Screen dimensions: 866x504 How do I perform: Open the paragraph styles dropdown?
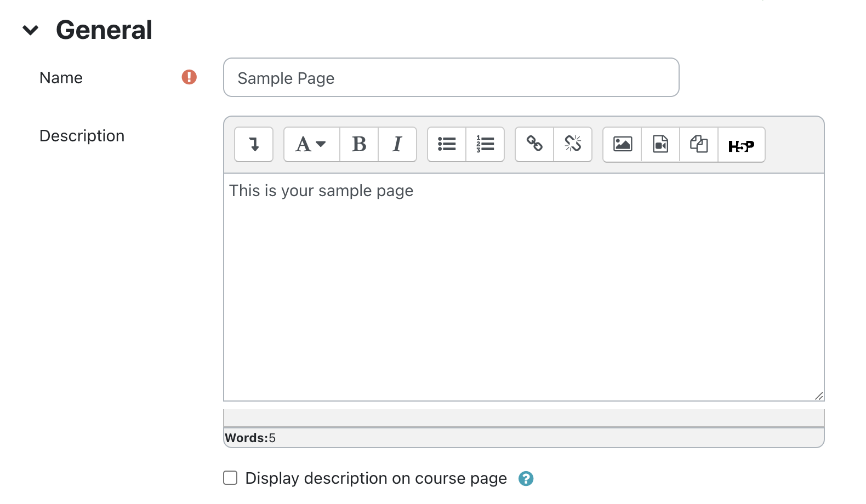click(x=311, y=145)
